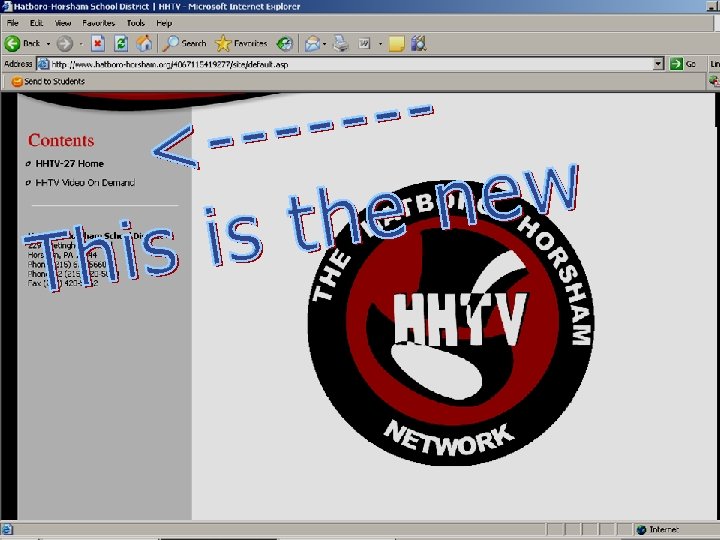The image size is (720, 540).
Task: Open the HHTV-27 Home link
Action: click(70, 163)
